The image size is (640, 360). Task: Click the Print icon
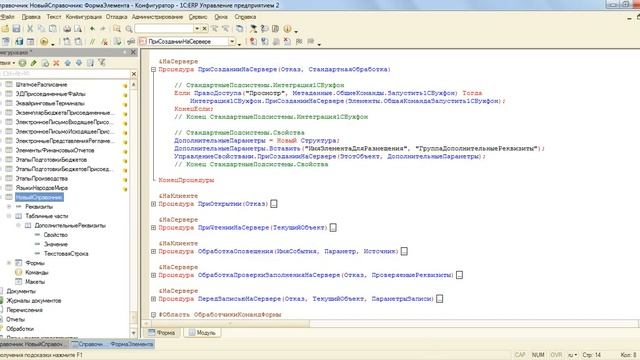click(67, 29)
